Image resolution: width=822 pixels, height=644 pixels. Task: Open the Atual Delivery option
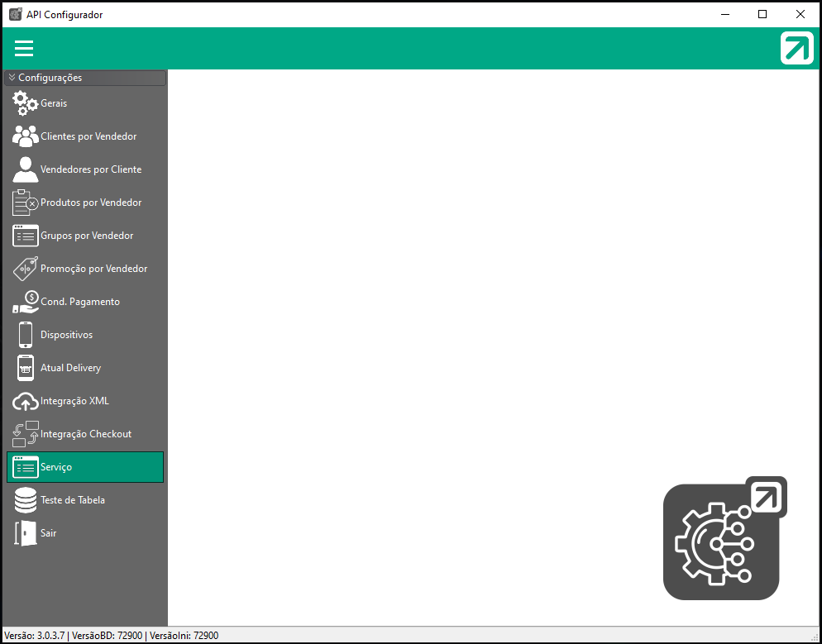(x=70, y=368)
